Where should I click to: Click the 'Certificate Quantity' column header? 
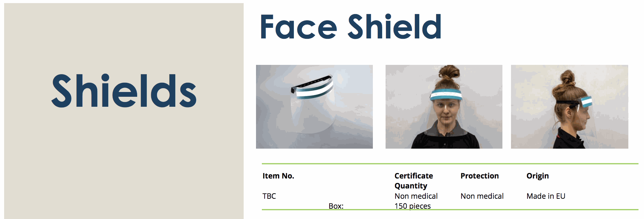click(x=414, y=181)
